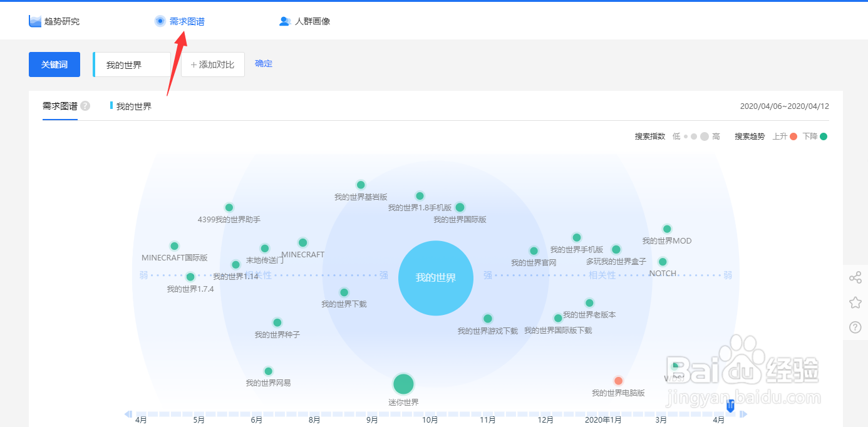Select the 我的世界1.8手机版 node
The image size is (868, 427).
click(x=420, y=196)
